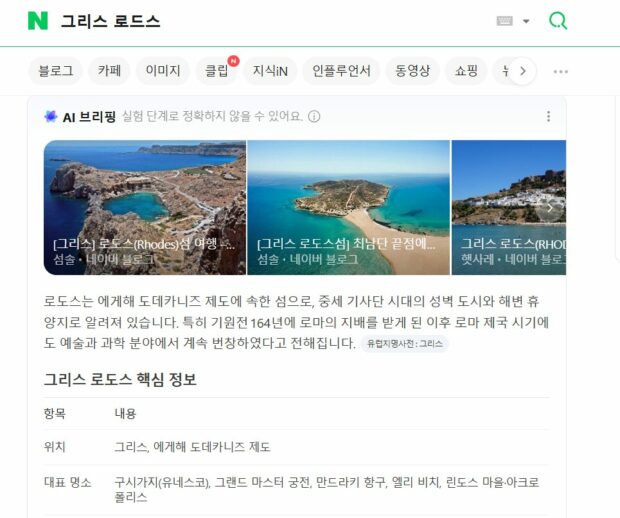
Task: Advance image carousel with next arrow
Action: [x=550, y=208]
